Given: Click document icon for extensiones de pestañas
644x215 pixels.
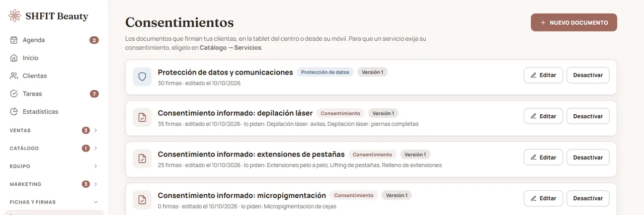Looking at the screenshot, I should [142, 159].
